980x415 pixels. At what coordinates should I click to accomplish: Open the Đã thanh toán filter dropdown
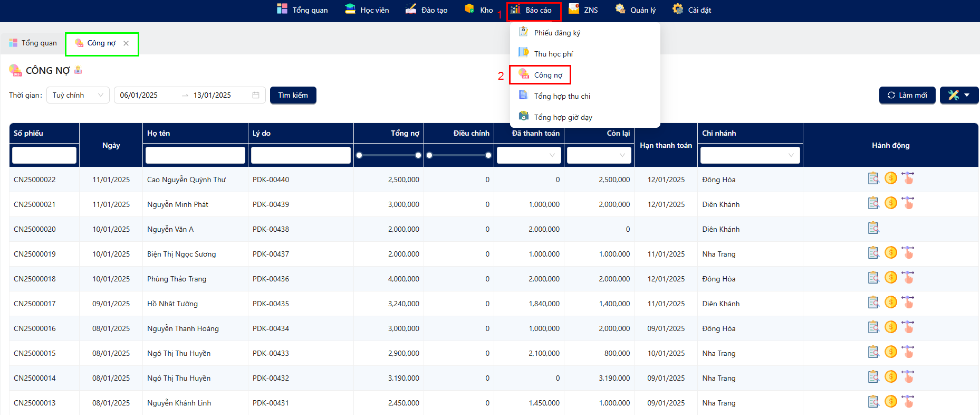tap(529, 155)
